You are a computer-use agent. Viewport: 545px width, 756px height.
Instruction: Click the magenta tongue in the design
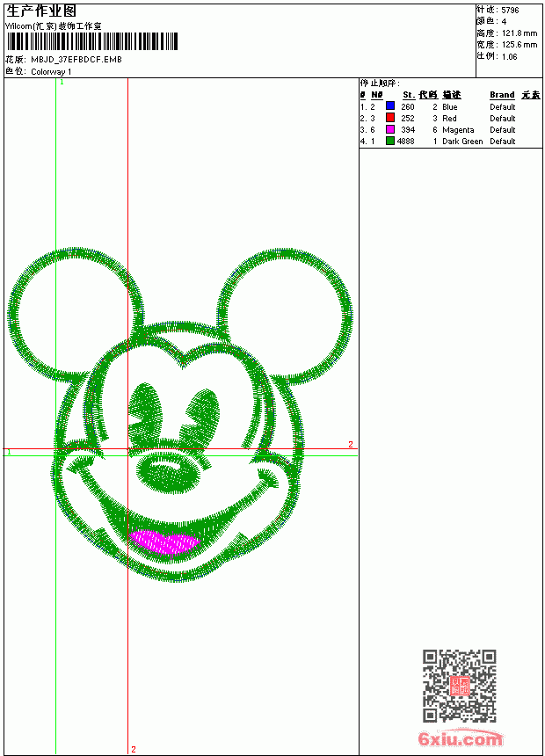[164, 542]
